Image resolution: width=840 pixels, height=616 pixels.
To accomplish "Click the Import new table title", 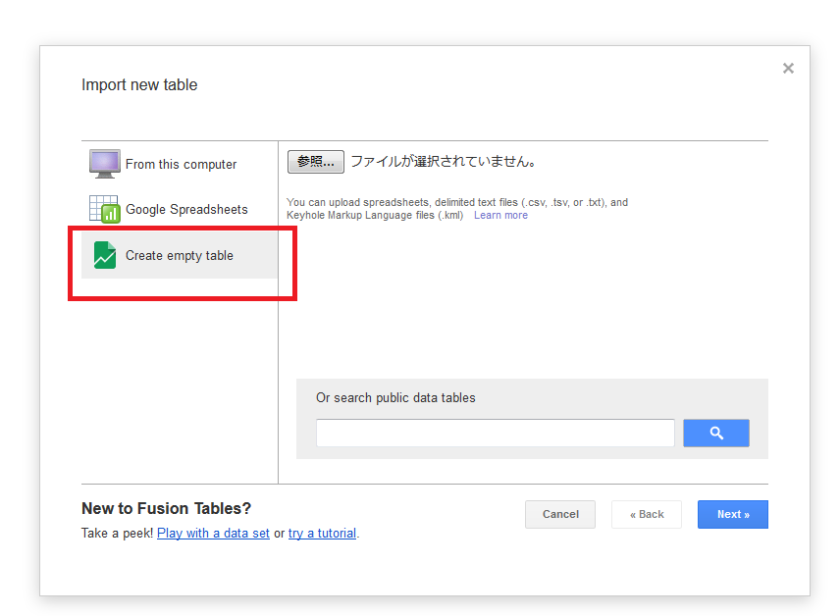I will [139, 84].
